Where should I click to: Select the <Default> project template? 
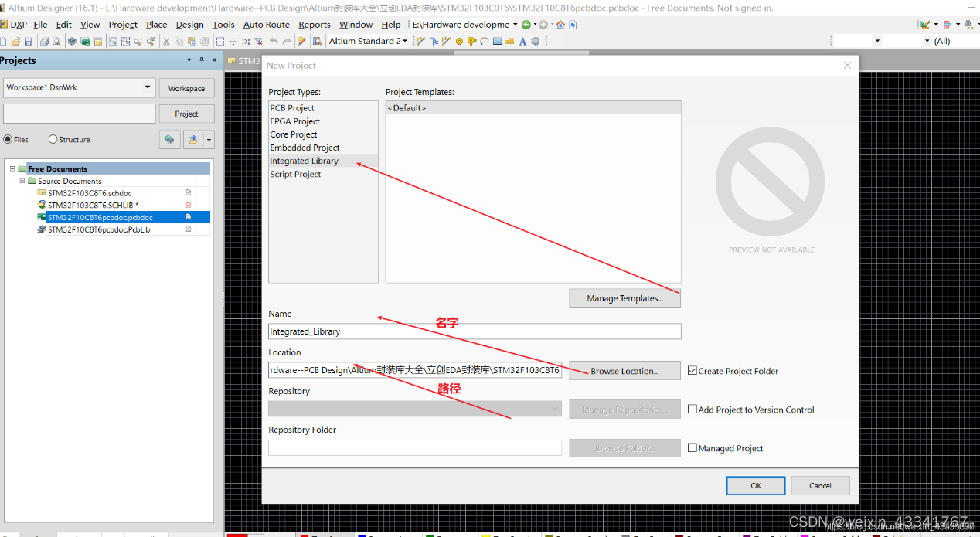pos(533,108)
